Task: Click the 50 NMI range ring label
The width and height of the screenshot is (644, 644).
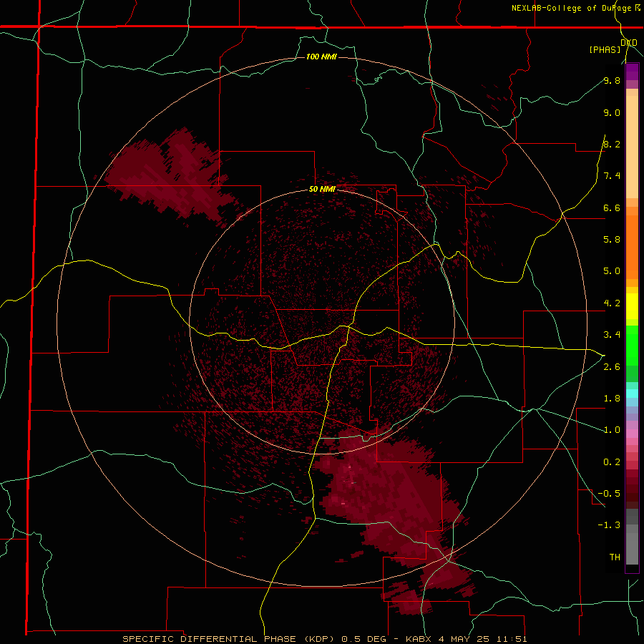Action: tap(322, 190)
